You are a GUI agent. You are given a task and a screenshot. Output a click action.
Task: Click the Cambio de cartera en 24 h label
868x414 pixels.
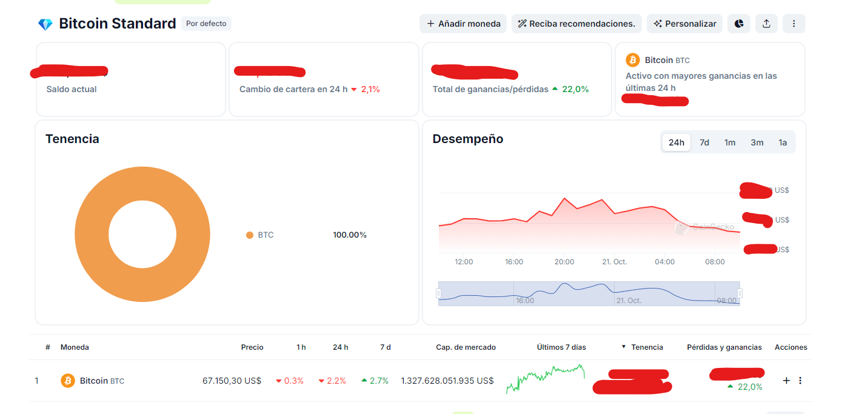pyautogui.click(x=293, y=89)
